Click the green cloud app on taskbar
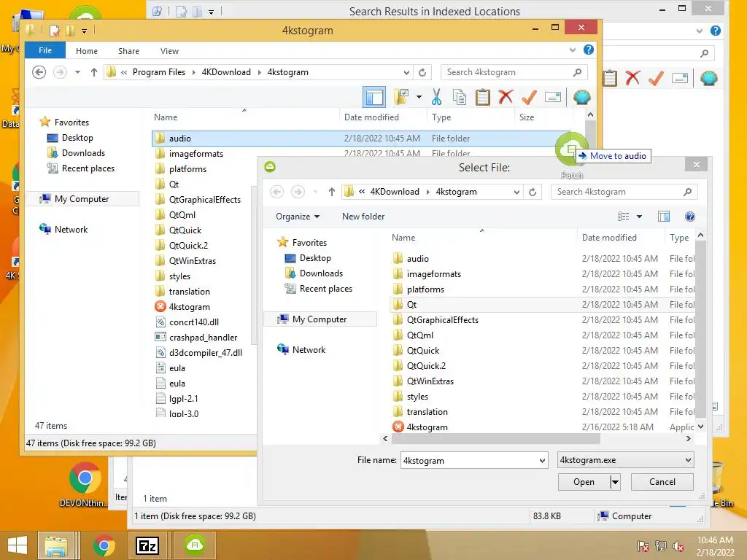The height and width of the screenshot is (560, 747). click(194, 545)
